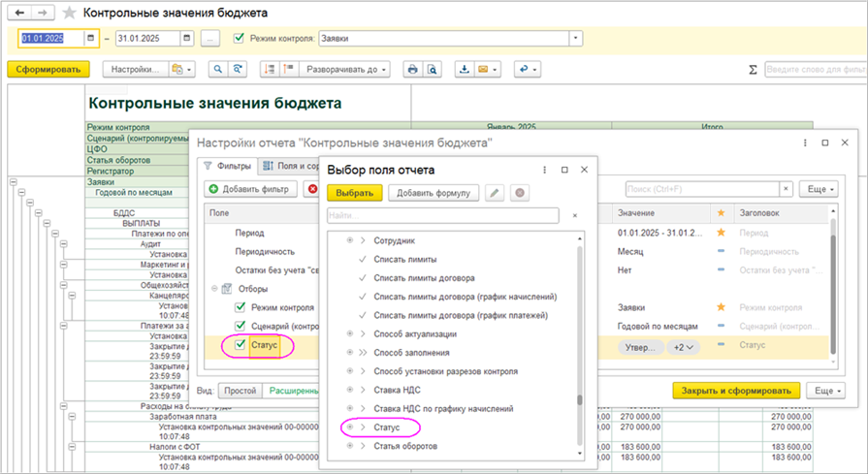This screenshot has width=868, height=474.
Task: Click the pencil edit icon in the field dialog
Action: coord(495,193)
